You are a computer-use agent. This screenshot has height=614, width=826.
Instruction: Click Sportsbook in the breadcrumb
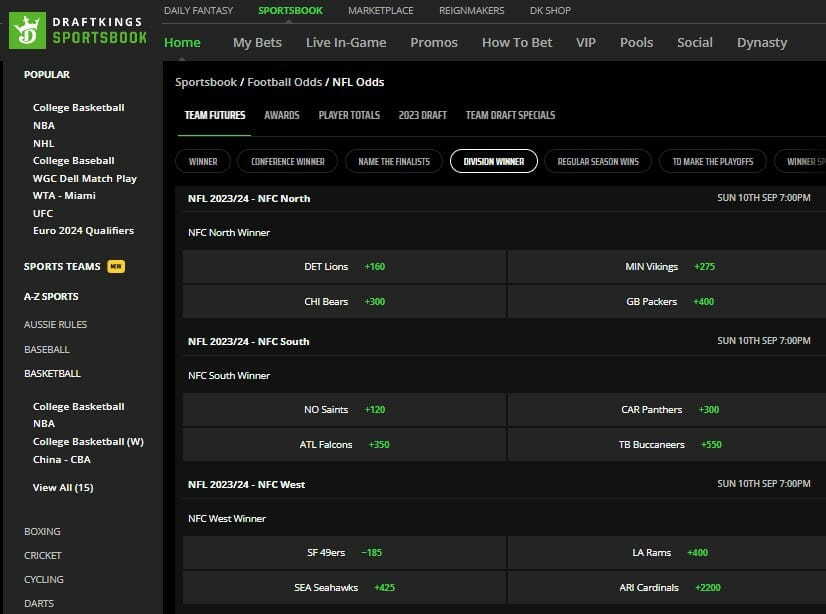click(x=206, y=82)
